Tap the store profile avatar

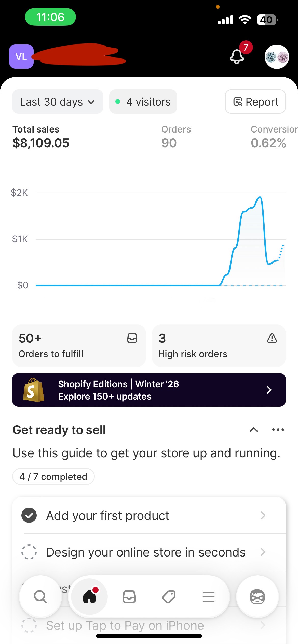click(277, 57)
